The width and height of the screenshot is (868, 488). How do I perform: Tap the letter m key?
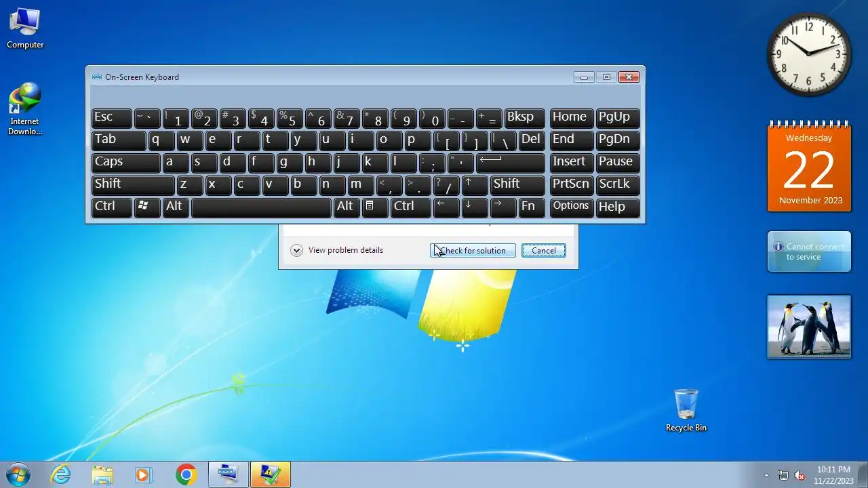point(361,184)
